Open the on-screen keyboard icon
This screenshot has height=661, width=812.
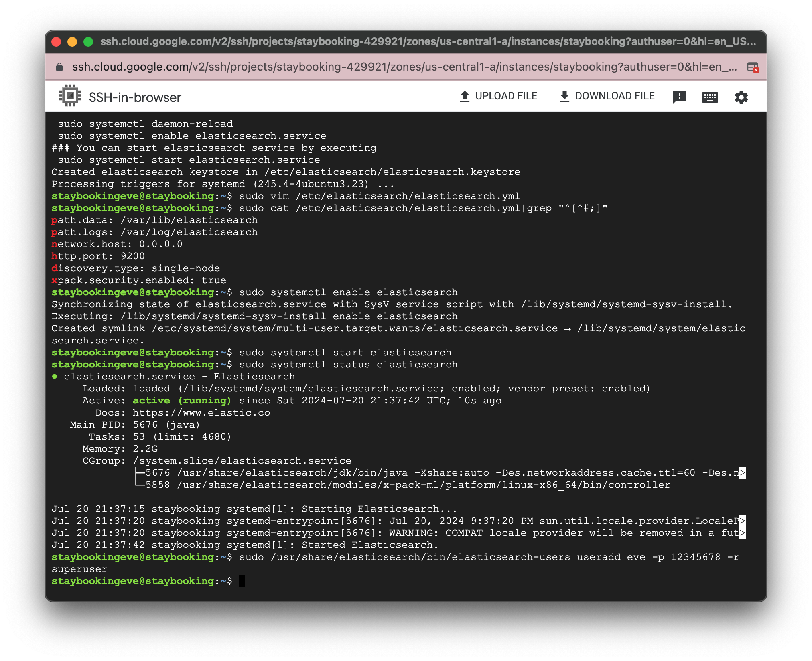710,97
